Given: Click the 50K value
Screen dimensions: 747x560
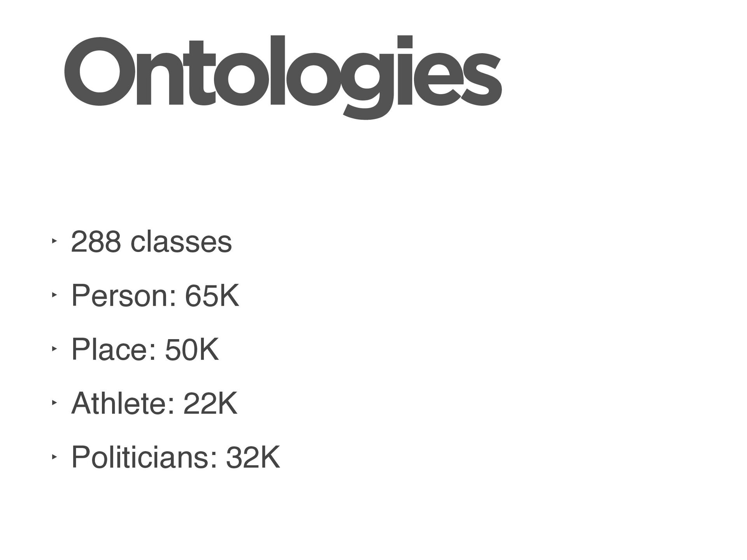Looking at the screenshot, I should coord(192,350).
